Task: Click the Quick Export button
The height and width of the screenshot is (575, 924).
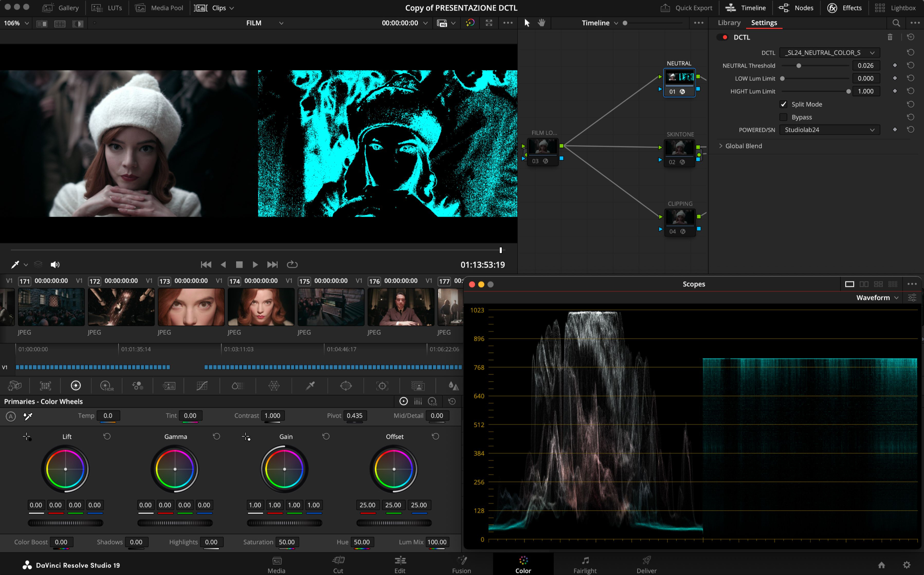Action: pos(686,8)
